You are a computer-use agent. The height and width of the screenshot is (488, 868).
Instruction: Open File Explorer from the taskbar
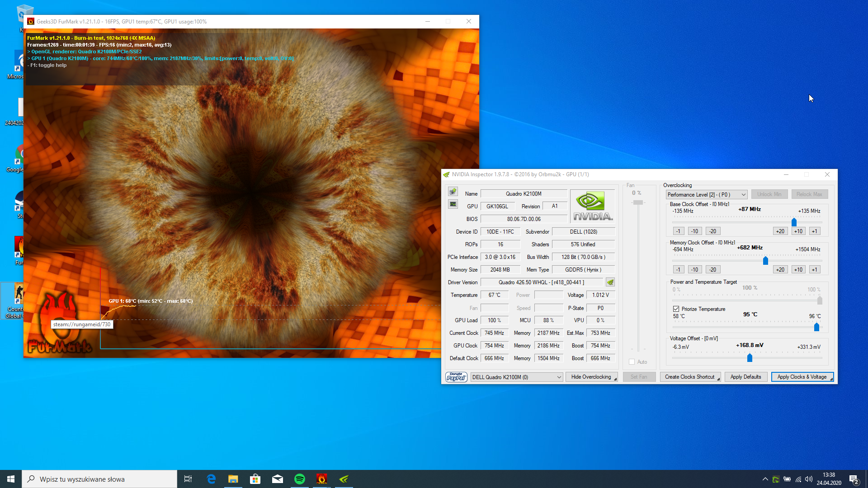coord(233,479)
